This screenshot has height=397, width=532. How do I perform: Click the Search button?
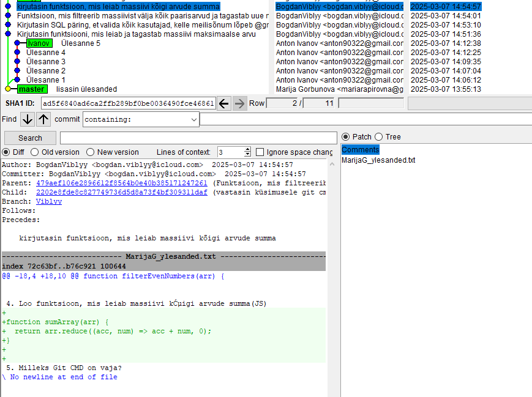(30, 138)
